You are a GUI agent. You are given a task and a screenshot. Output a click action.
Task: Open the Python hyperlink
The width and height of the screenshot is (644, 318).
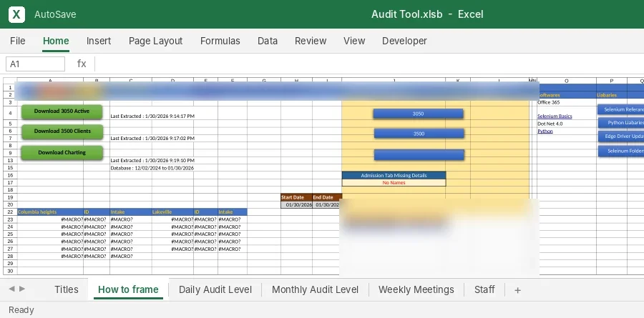545,131
